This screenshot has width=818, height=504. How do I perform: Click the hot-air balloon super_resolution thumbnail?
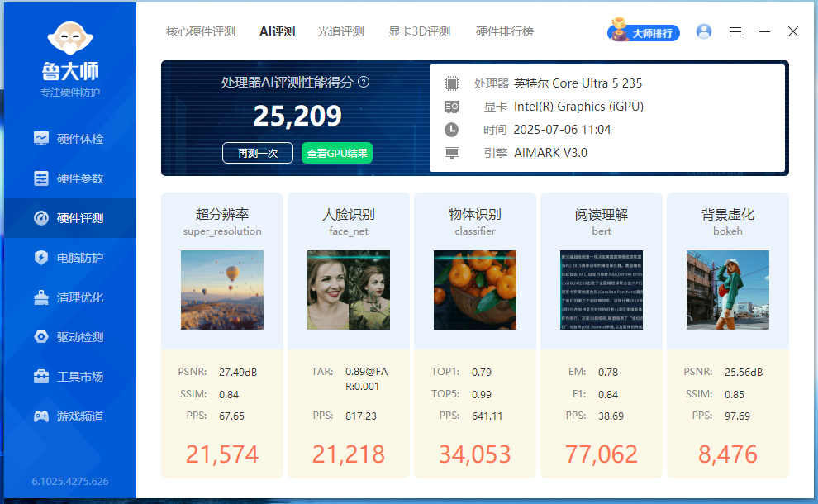coord(221,290)
